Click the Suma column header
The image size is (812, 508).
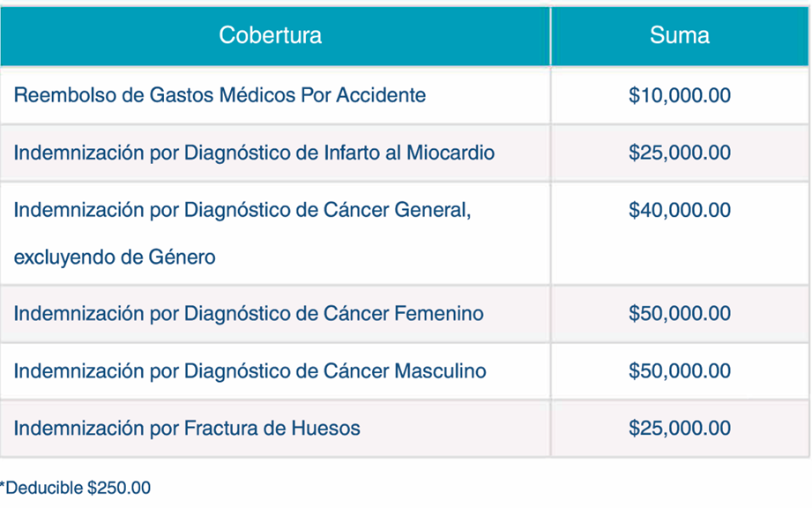pos(679,35)
